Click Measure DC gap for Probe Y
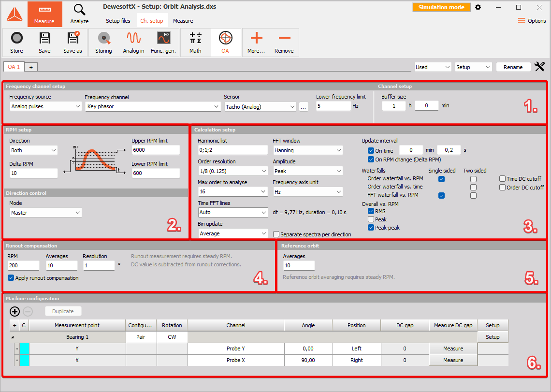Image resolution: width=551 pixels, height=392 pixels. (x=453, y=348)
